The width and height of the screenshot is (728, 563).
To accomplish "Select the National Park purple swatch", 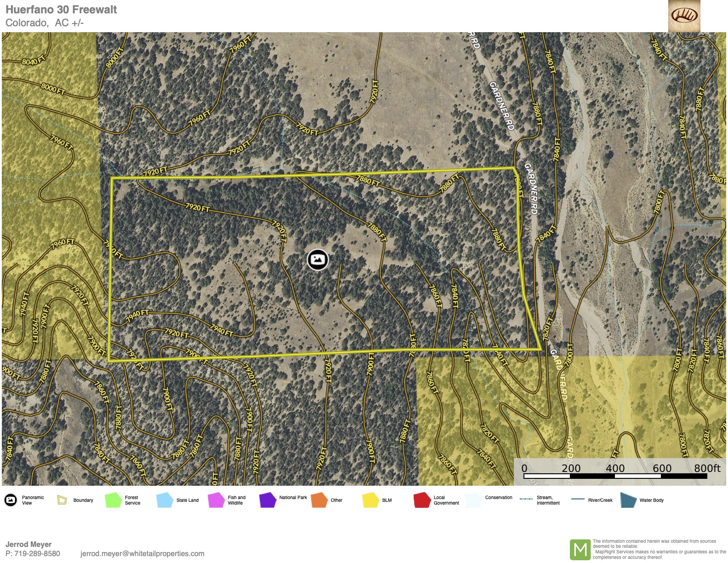I will [267, 500].
